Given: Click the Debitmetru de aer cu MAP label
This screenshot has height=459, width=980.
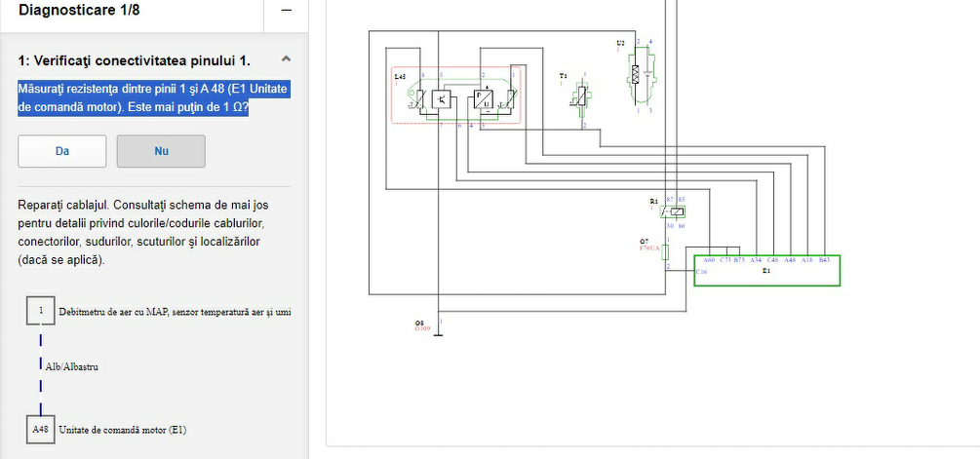Looking at the screenshot, I should point(175,312).
